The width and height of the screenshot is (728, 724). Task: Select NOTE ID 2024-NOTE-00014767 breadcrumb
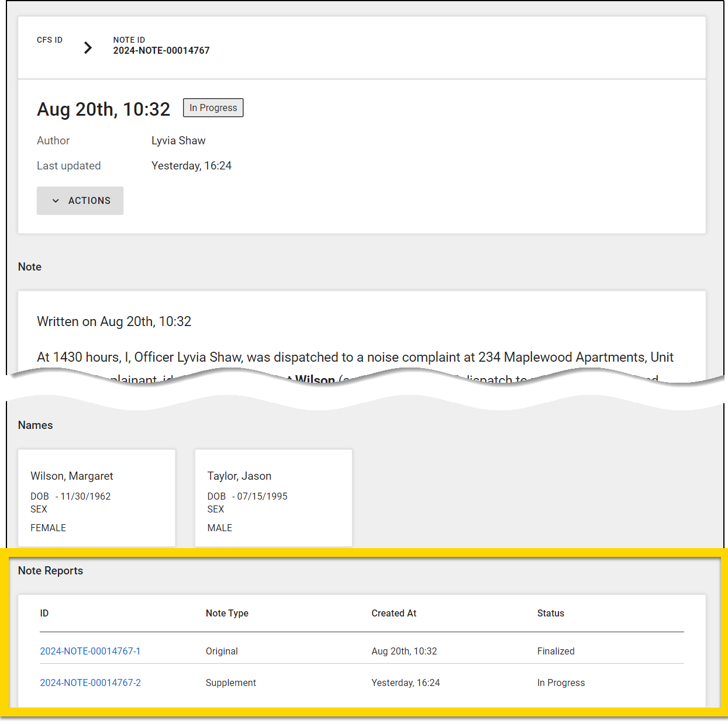coord(161,46)
